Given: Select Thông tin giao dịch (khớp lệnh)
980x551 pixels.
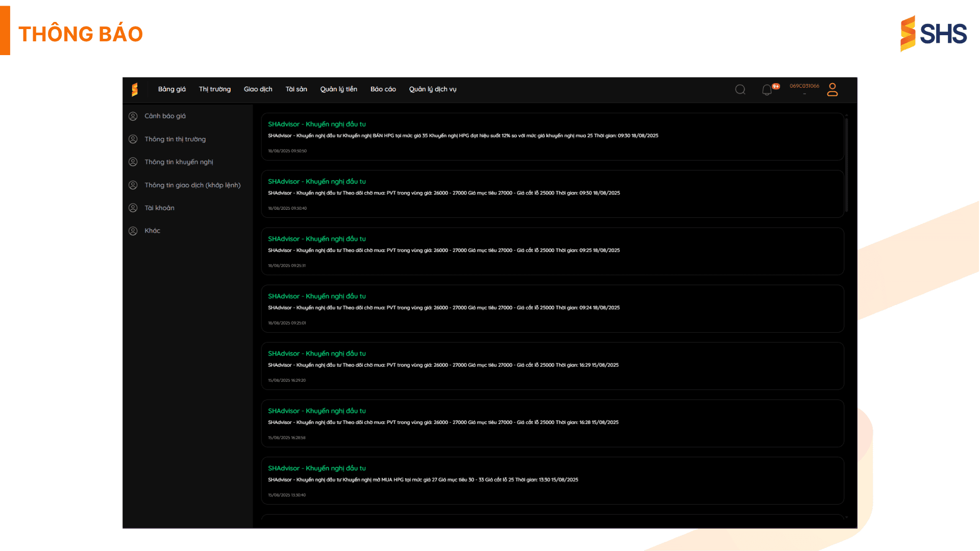Looking at the screenshot, I should [x=192, y=185].
